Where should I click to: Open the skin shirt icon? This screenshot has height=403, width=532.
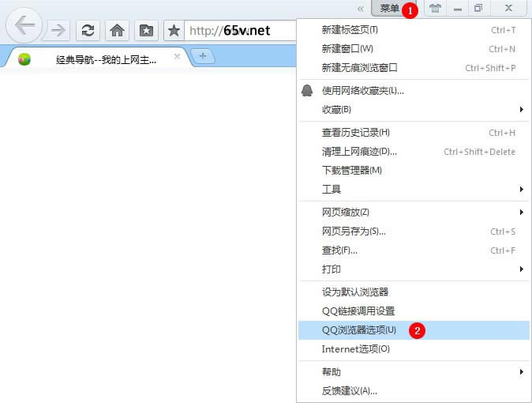pos(435,8)
